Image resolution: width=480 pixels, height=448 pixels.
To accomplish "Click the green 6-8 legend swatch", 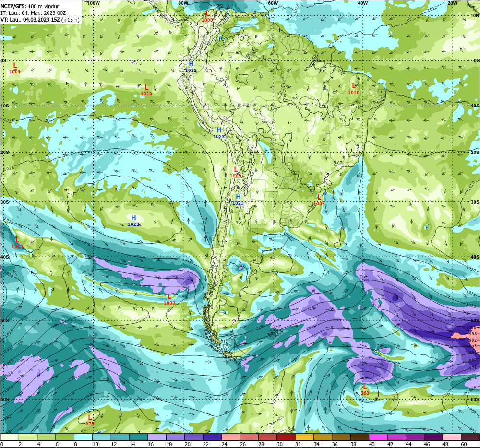I will point(65,437).
